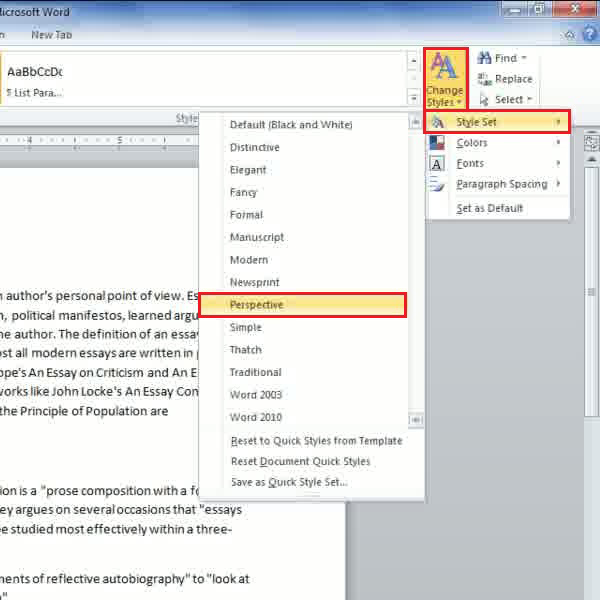Toggle the ruler icon above the scrollbar
The image size is (600, 600).
592,143
